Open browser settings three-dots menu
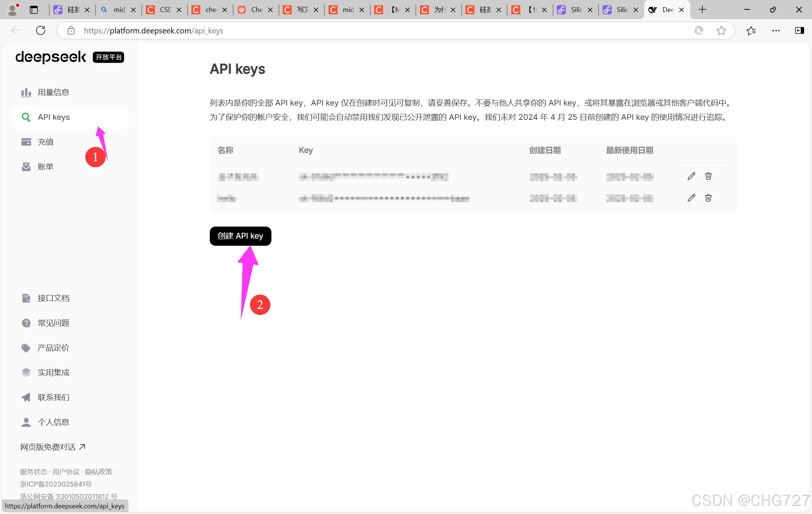 tap(776, 31)
